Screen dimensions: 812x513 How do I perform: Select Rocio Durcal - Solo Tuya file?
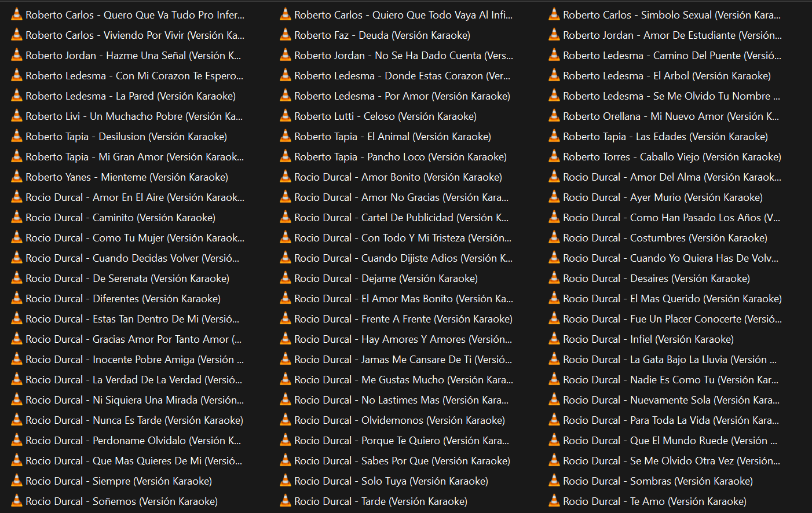click(x=391, y=481)
